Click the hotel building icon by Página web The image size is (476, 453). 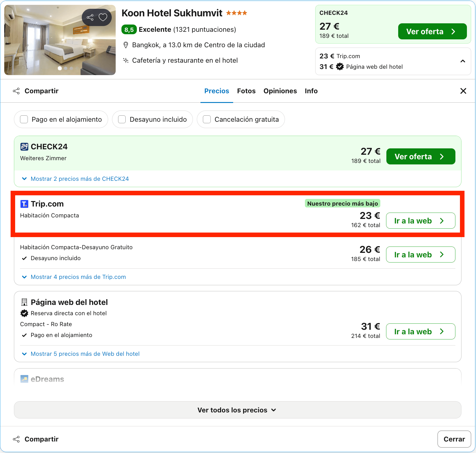click(x=24, y=302)
